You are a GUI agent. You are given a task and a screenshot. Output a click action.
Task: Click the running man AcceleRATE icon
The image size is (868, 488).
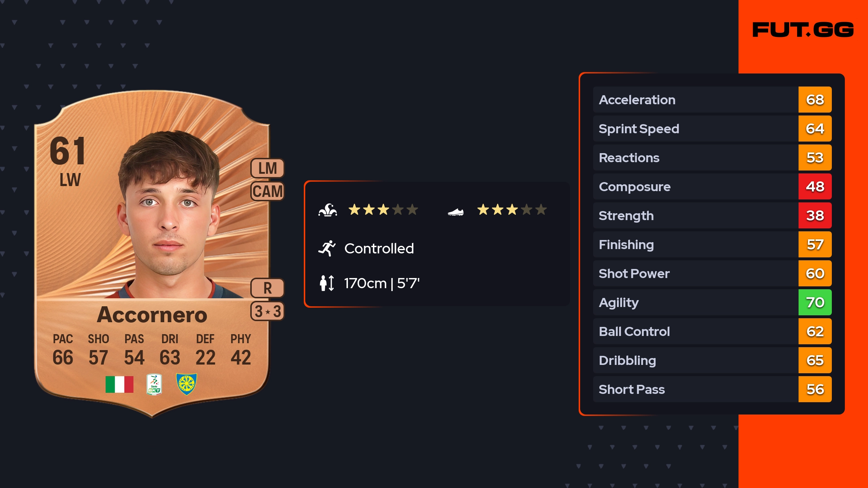[327, 248]
